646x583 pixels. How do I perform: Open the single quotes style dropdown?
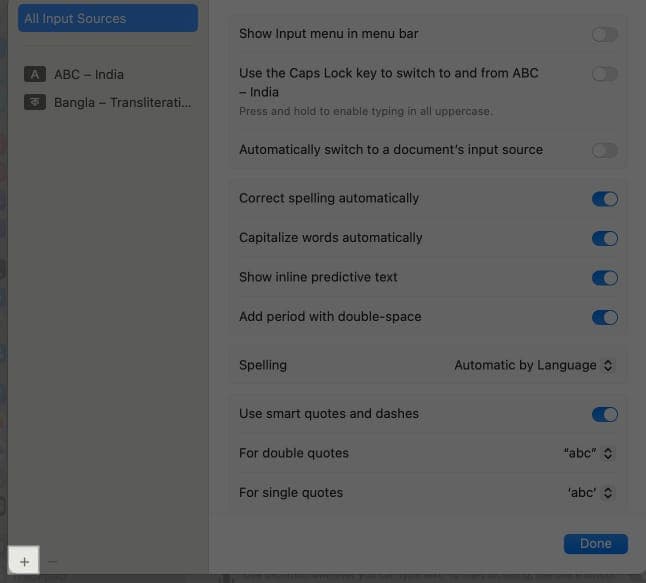click(x=590, y=492)
